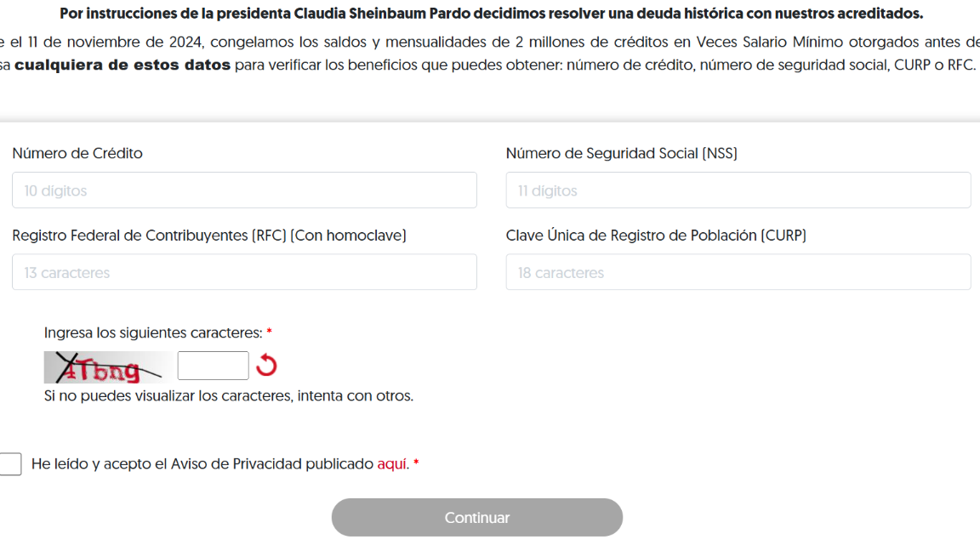Select the red circular arrow beside captcha box
Screen dimensions: 980x551
266,366
